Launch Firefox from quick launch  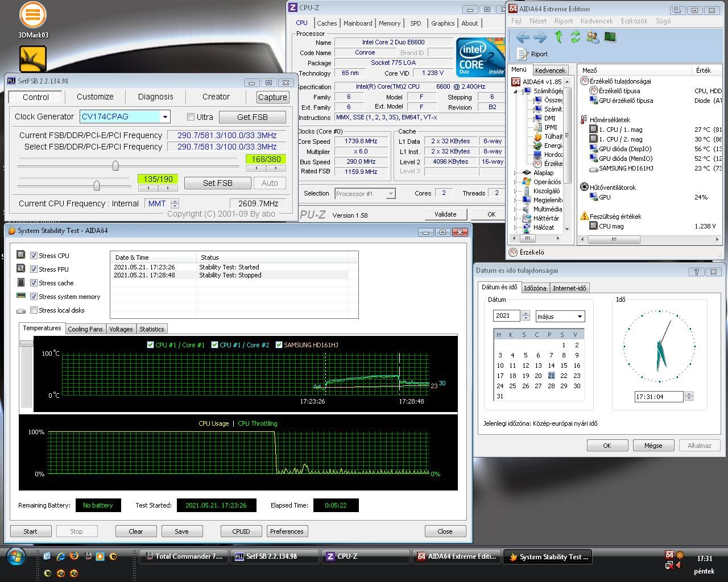click(74, 556)
